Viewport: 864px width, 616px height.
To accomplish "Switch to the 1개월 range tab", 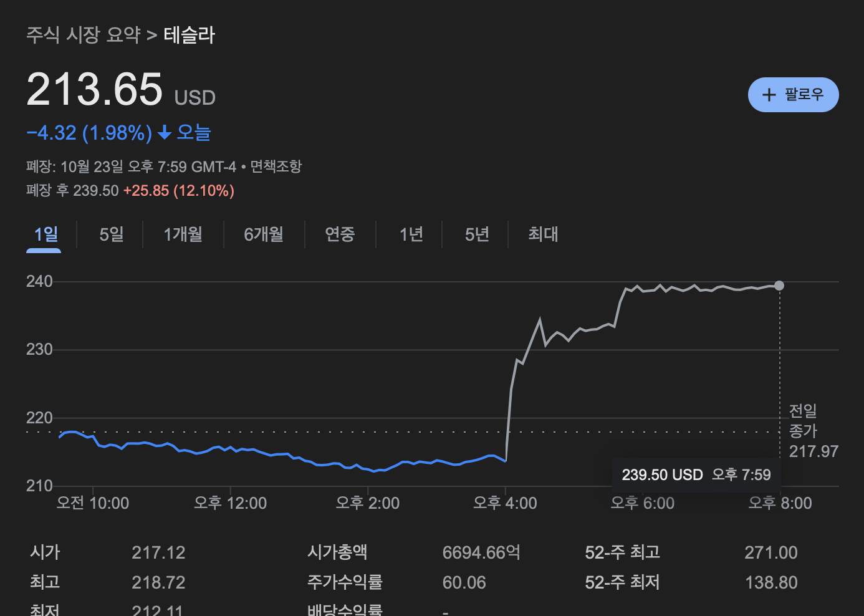I will click(183, 234).
